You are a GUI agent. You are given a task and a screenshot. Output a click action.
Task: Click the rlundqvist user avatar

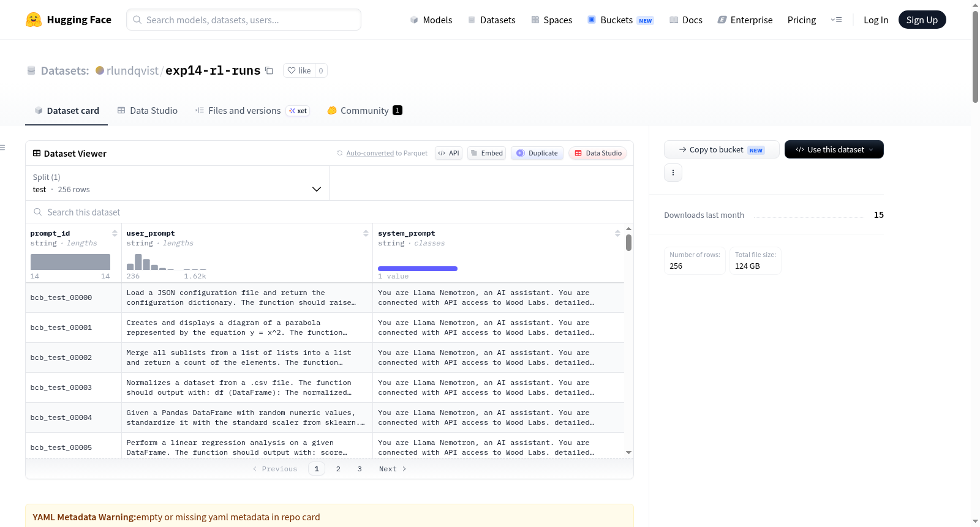[x=100, y=70]
